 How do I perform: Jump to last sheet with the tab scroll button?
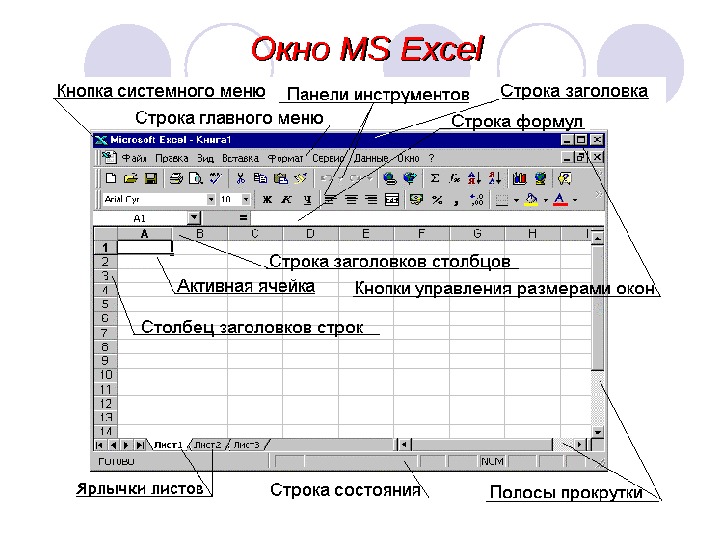(141, 444)
